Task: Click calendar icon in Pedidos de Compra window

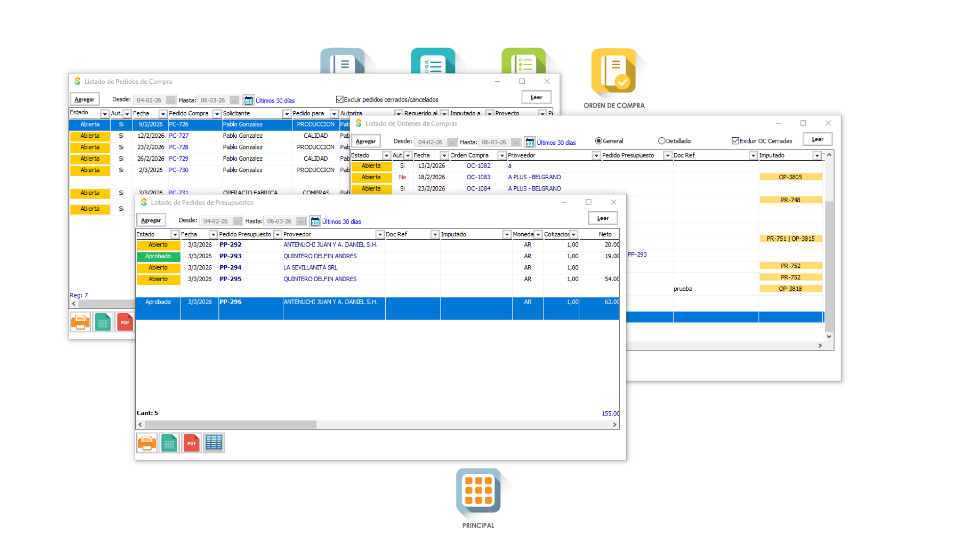Action: tap(249, 101)
